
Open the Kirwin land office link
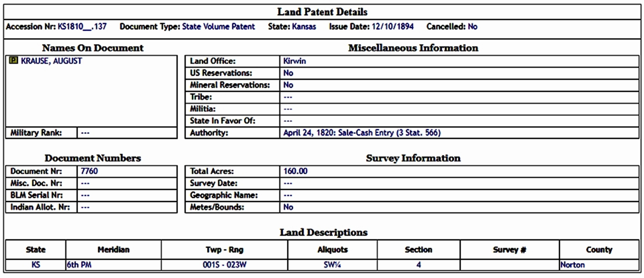[x=294, y=61]
